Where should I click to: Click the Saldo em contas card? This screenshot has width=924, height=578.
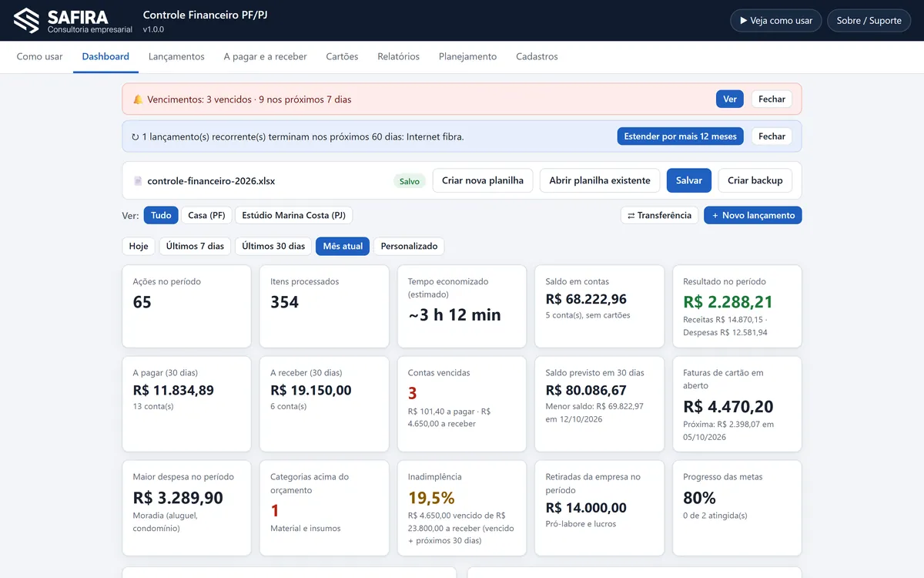(x=599, y=307)
